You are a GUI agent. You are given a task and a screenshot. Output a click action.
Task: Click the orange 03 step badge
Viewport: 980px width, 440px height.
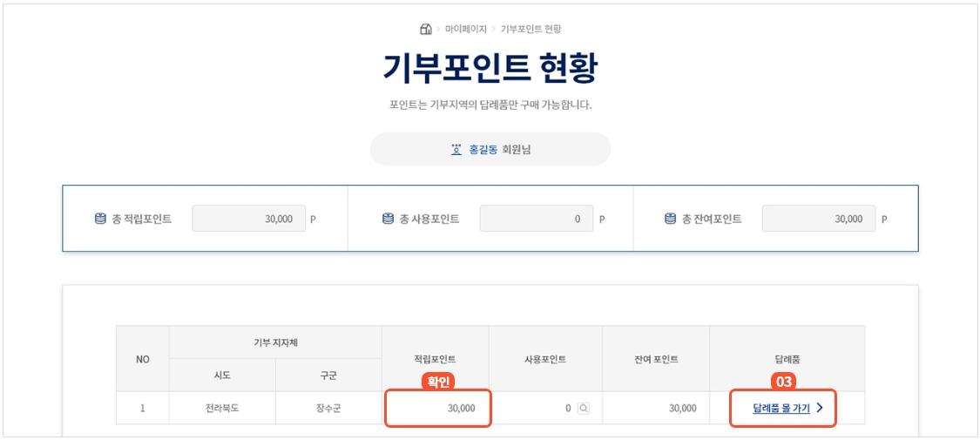coord(783,382)
